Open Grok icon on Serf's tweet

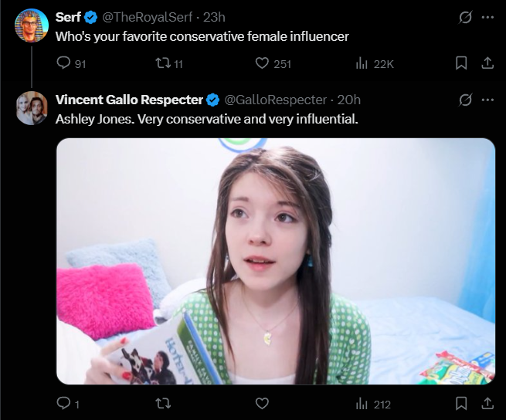465,17
